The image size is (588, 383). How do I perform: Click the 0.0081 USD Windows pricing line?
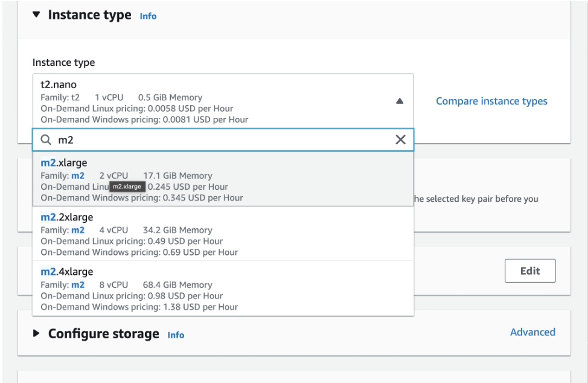click(144, 119)
